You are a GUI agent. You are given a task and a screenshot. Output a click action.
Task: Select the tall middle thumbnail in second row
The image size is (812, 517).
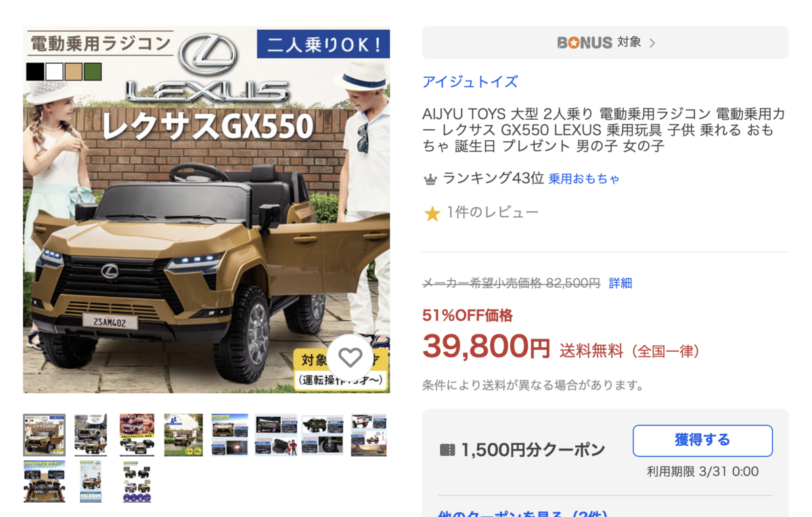(91, 482)
